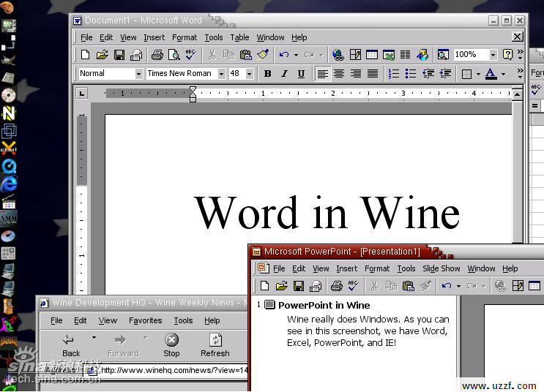Toggle Bold formatting in Word

(267, 74)
